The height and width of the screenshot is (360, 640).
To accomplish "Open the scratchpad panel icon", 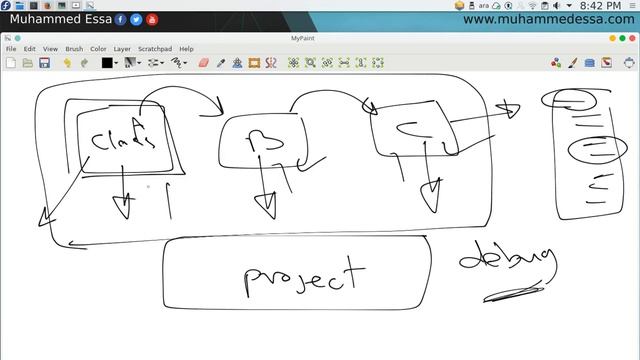I will point(607,63).
